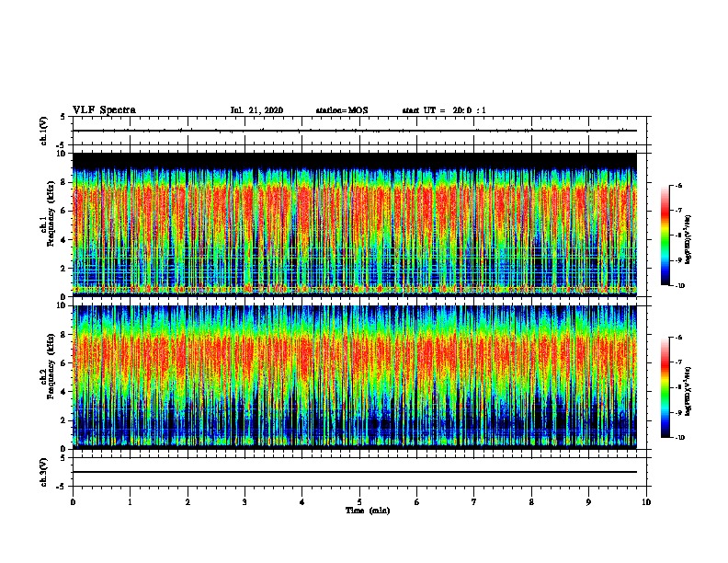Click the ch.2 color bar unit label
The image size is (728, 563).
click(x=688, y=392)
